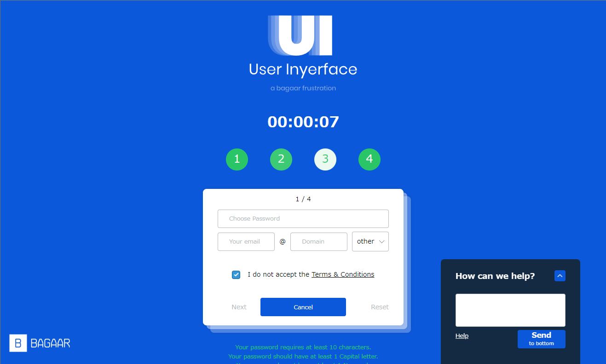
Task: Click the Reset link
Action: tap(380, 307)
